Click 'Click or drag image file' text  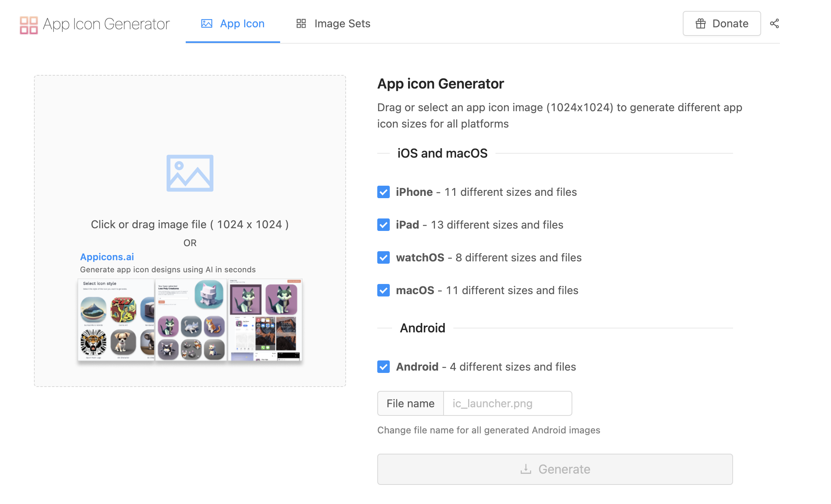coord(190,224)
